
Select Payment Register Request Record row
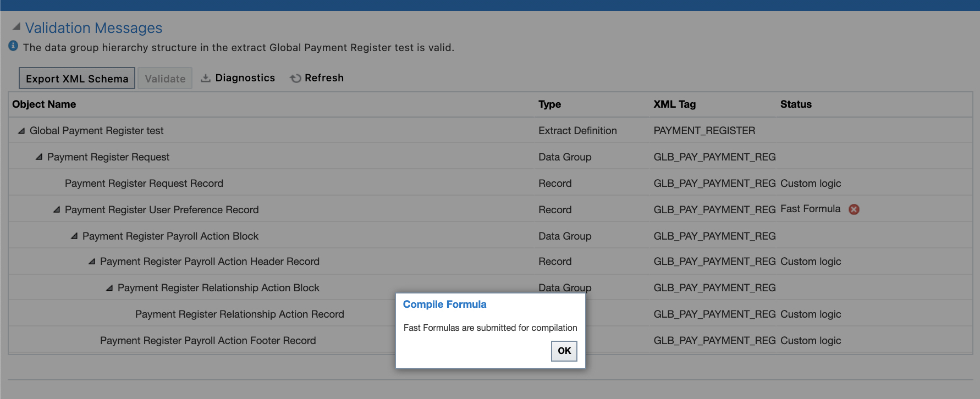tap(144, 184)
